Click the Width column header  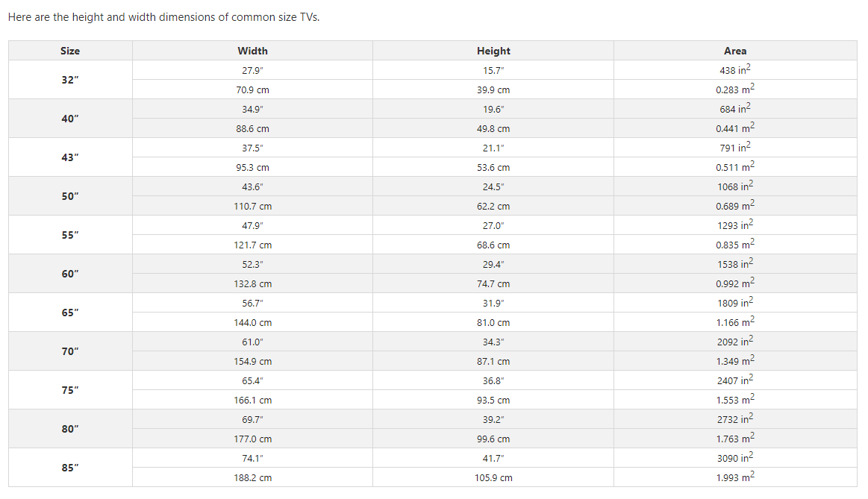252,51
